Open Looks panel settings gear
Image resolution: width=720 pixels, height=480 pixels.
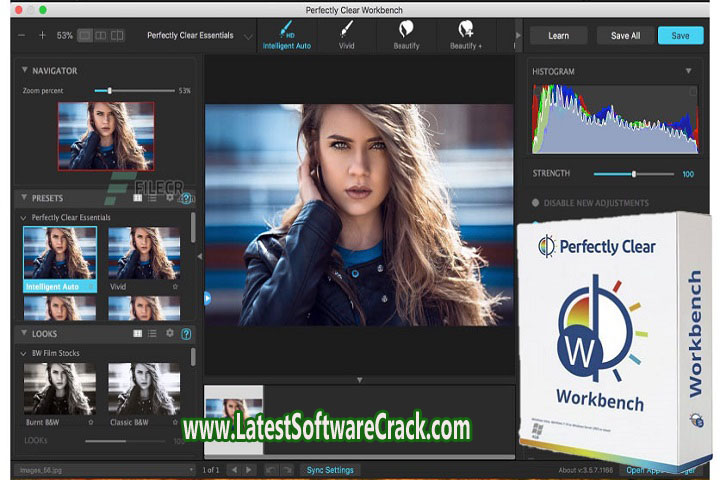click(169, 333)
